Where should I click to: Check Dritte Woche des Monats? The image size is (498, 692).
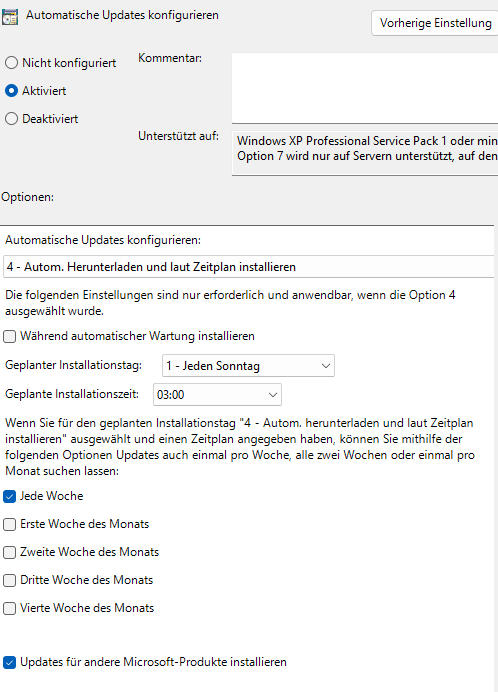pyautogui.click(x=10, y=580)
